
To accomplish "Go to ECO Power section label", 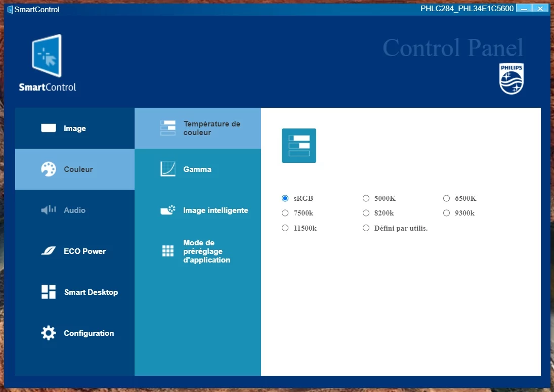I will tap(85, 251).
